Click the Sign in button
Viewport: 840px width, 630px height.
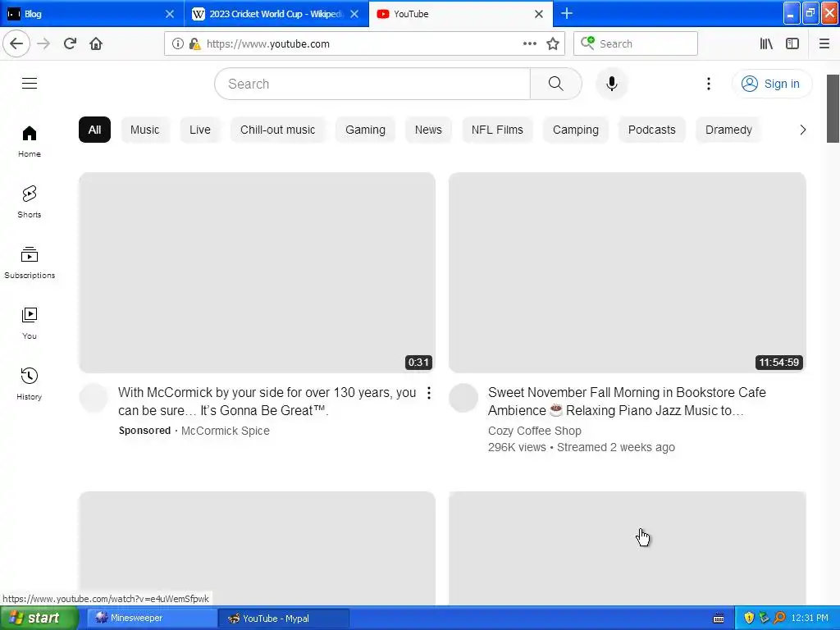pyautogui.click(x=771, y=84)
